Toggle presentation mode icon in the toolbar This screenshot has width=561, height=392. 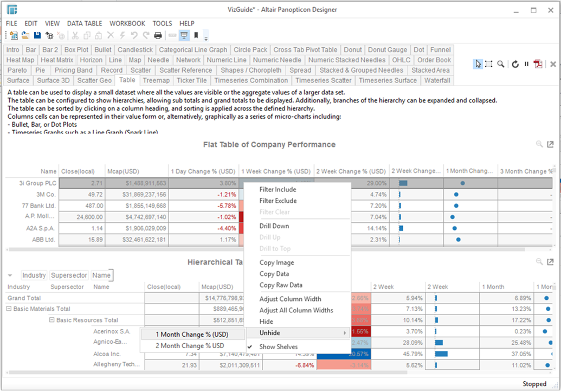pyautogui.click(x=184, y=36)
